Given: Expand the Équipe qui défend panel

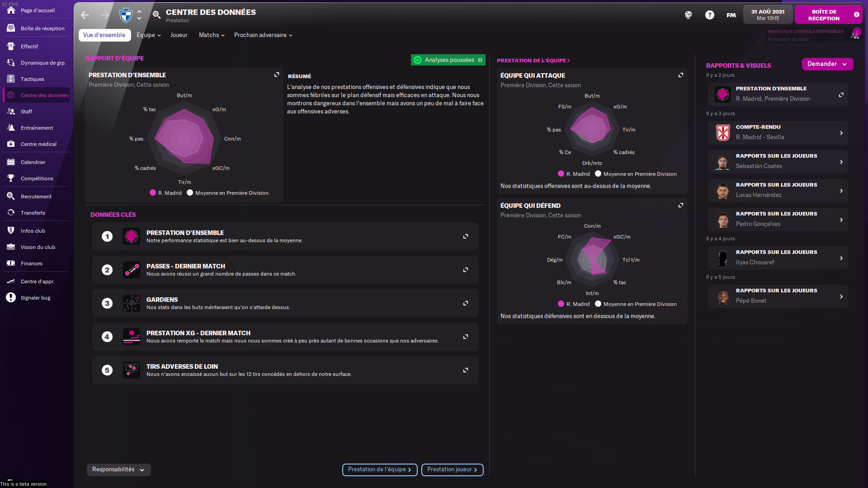Looking at the screenshot, I should tap(681, 205).
